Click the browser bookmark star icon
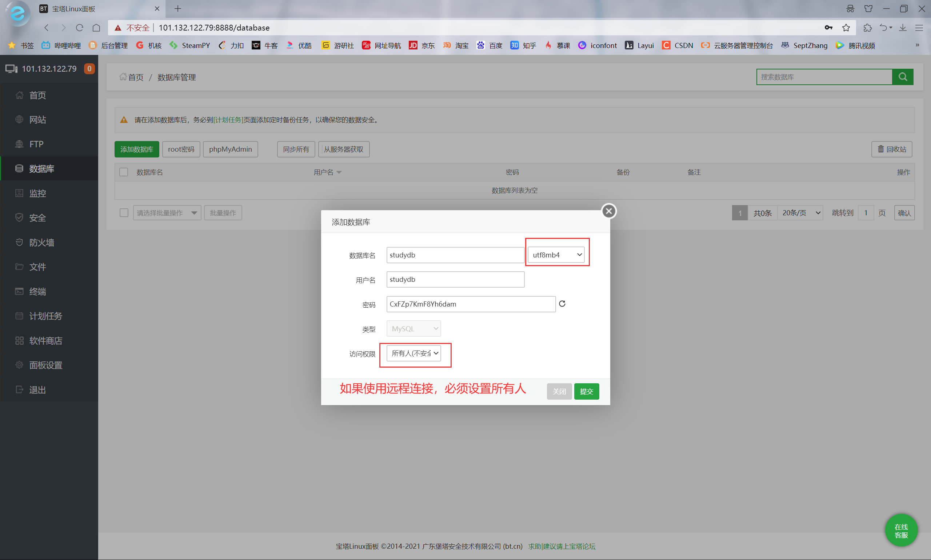 [846, 28]
